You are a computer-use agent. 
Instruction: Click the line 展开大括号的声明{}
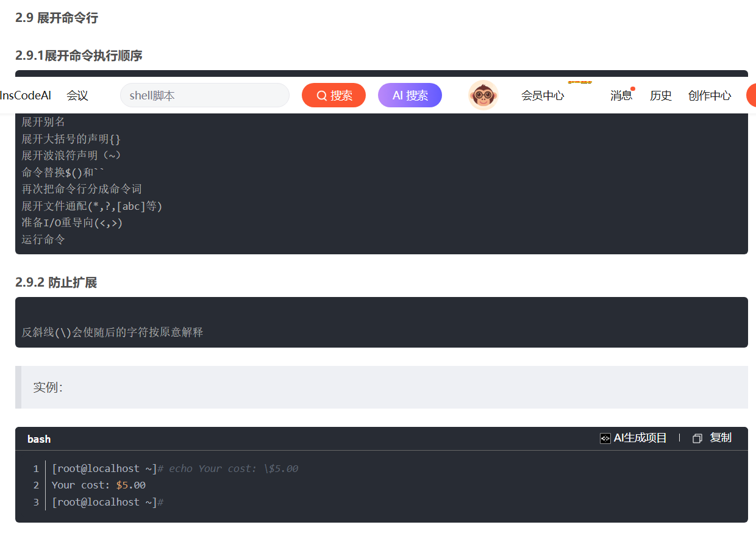pyautogui.click(x=71, y=139)
